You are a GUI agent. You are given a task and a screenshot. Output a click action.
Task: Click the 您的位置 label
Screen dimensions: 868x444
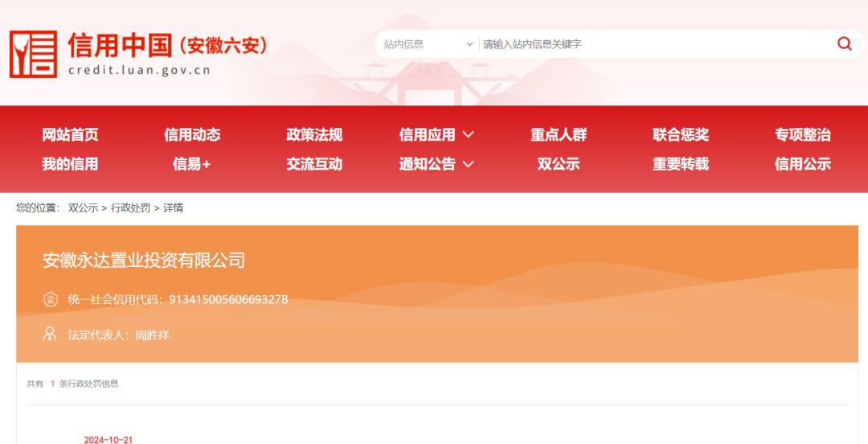(x=36, y=208)
